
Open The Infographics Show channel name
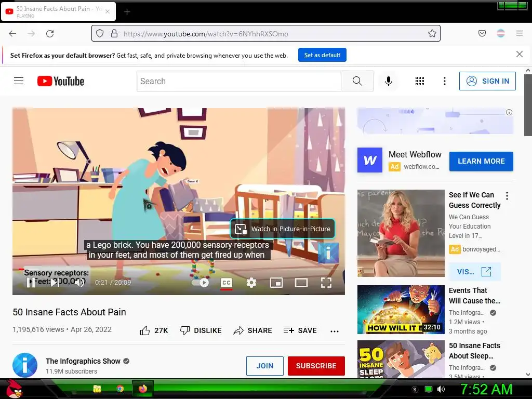[x=83, y=361]
